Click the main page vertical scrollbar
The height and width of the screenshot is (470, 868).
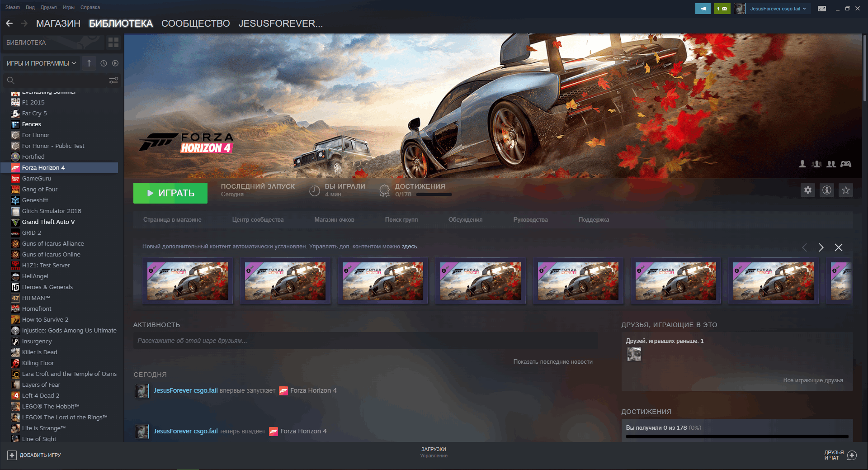click(x=864, y=68)
